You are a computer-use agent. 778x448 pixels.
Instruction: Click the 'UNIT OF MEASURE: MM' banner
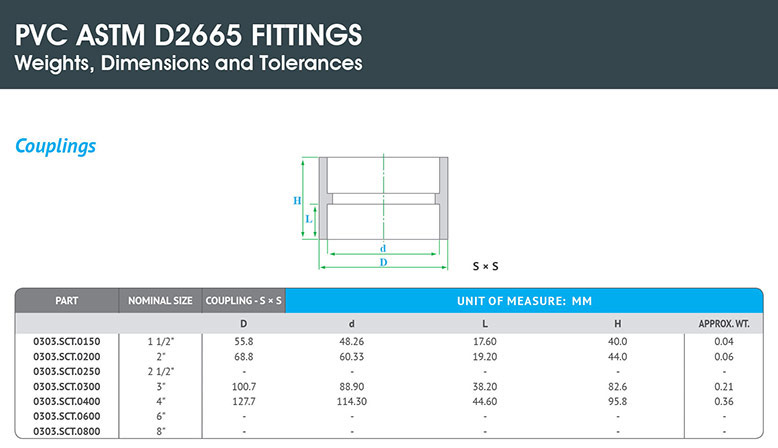pos(524,301)
